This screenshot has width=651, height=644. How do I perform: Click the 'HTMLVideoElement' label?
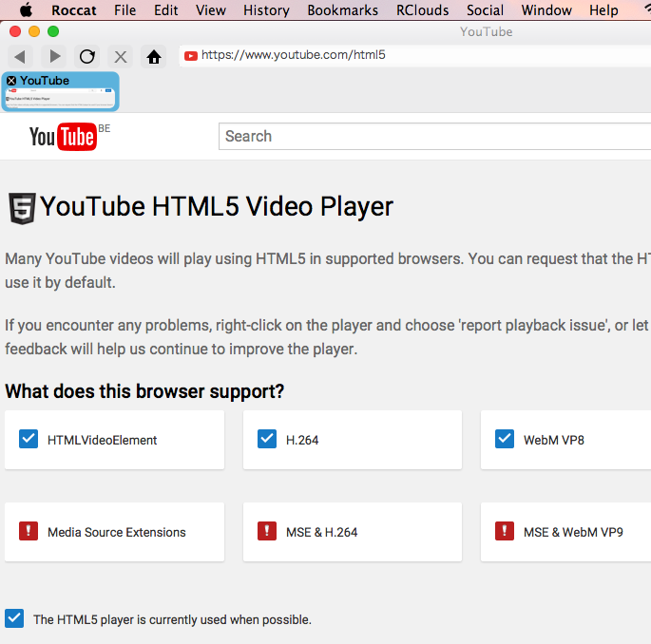[x=102, y=440]
